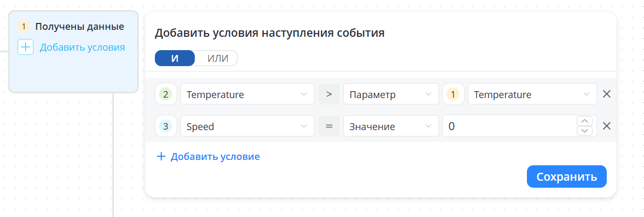This screenshot has height=217, width=644.
Task: Click the badge 1 on Получены данные block
Action: (24, 26)
